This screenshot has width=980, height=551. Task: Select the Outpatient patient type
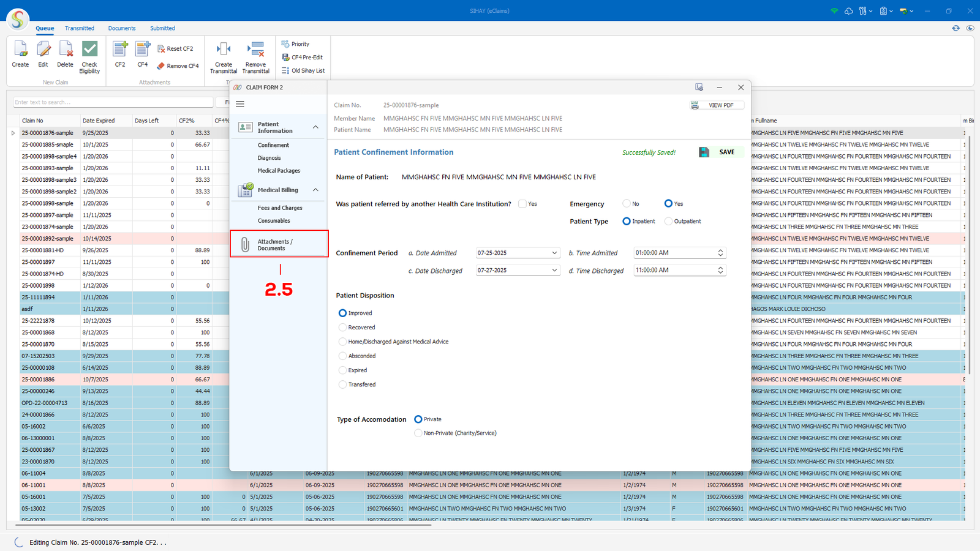pos(668,221)
